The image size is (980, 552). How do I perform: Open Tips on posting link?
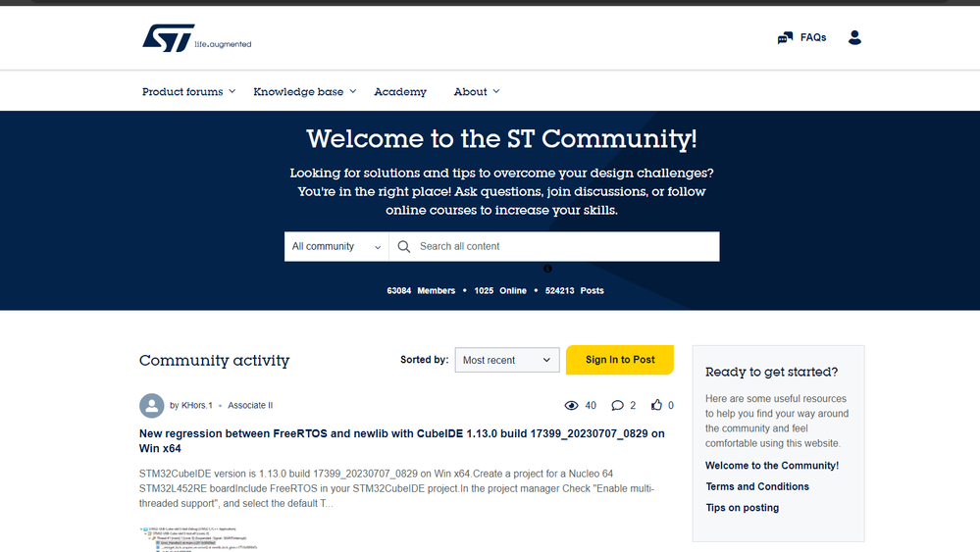742,508
